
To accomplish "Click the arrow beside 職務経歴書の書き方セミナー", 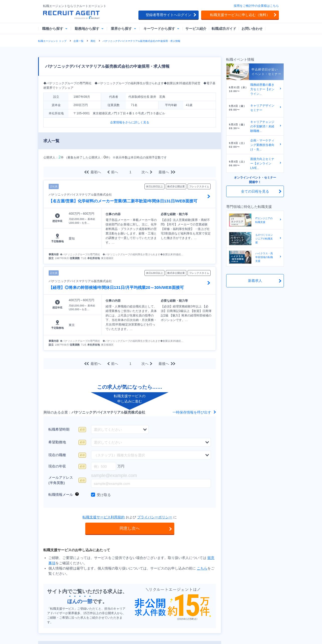I will 280,89.
